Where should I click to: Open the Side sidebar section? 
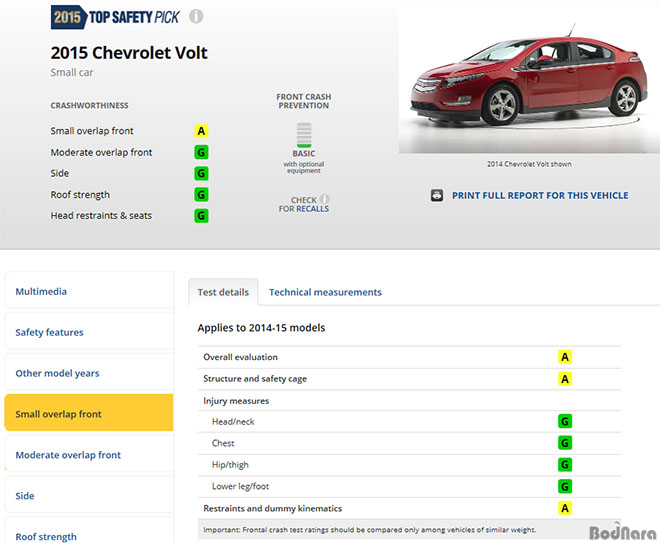point(89,495)
